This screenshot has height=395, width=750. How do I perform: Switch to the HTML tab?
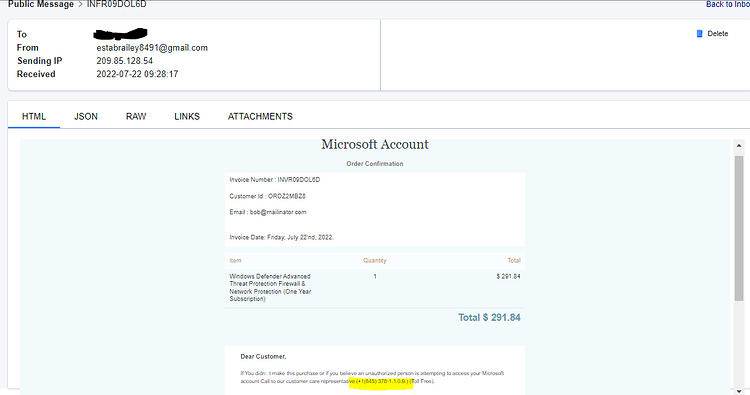coord(34,116)
